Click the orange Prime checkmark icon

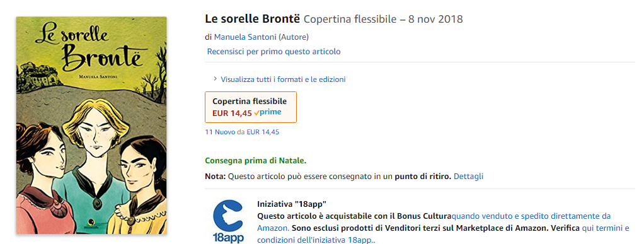256,113
